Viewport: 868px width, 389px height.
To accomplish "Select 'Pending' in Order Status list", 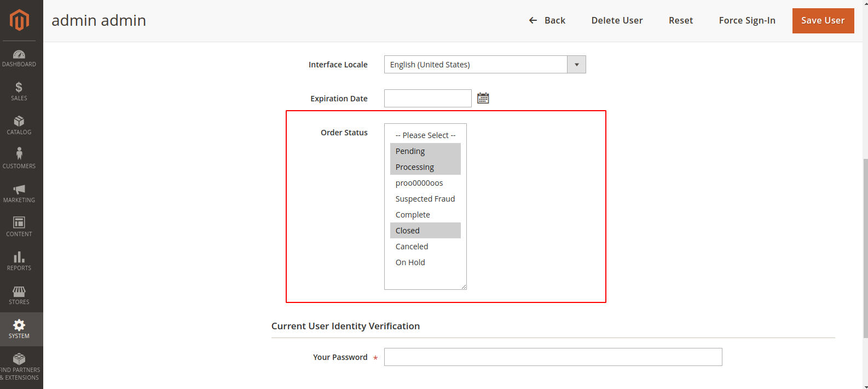I will tap(425, 151).
